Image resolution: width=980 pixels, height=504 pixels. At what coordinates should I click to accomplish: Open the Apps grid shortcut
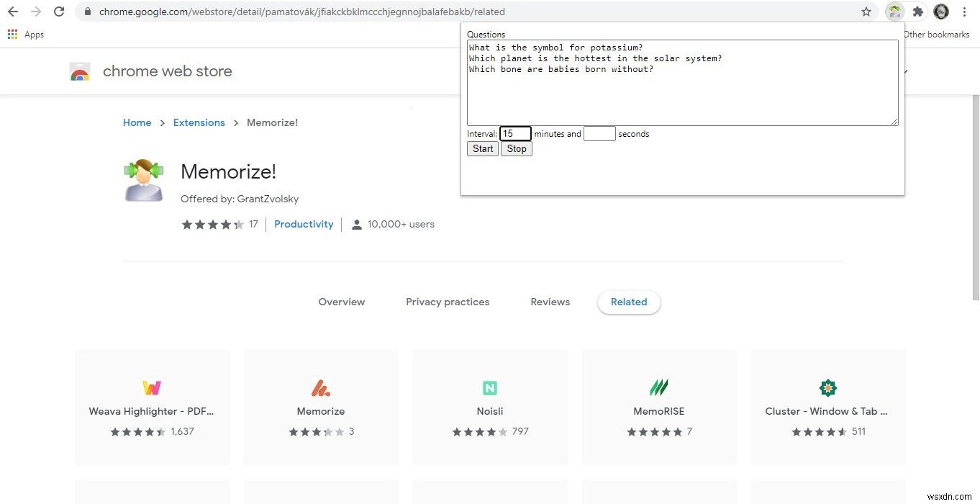pyautogui.click(x=12, y=35)
